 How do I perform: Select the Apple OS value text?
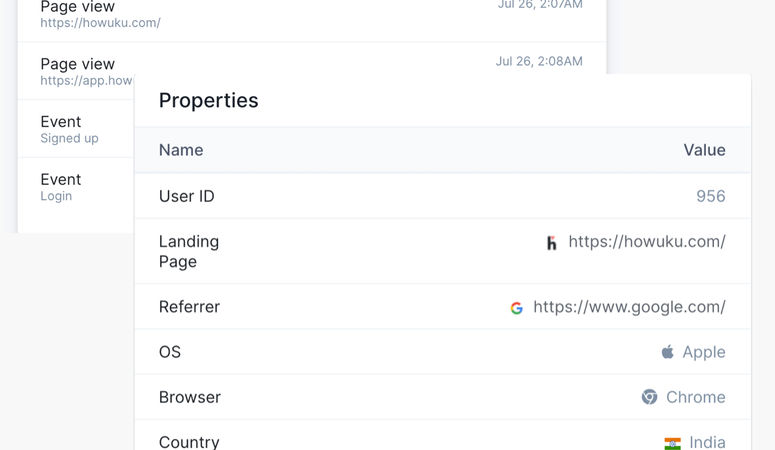coord(704,352)
